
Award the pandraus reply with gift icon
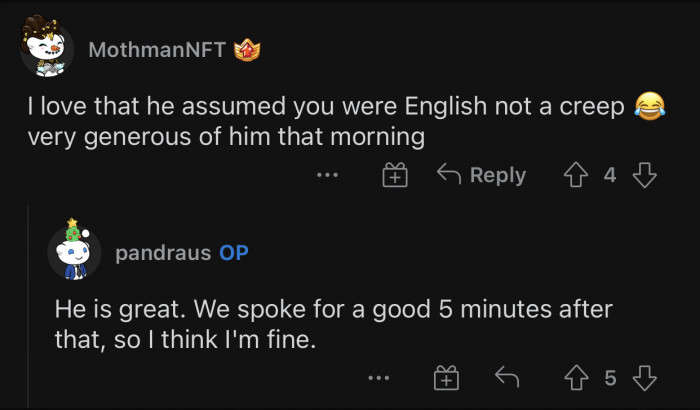tap(446, 378)
